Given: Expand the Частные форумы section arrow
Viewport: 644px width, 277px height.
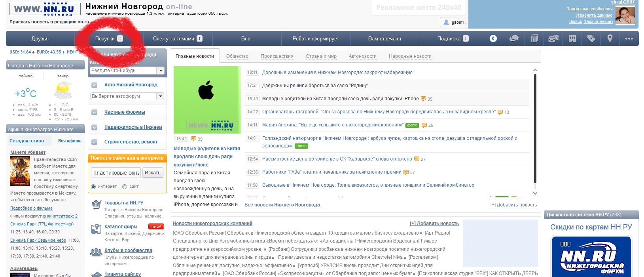Looking at the screenshot, I should 94,112.
